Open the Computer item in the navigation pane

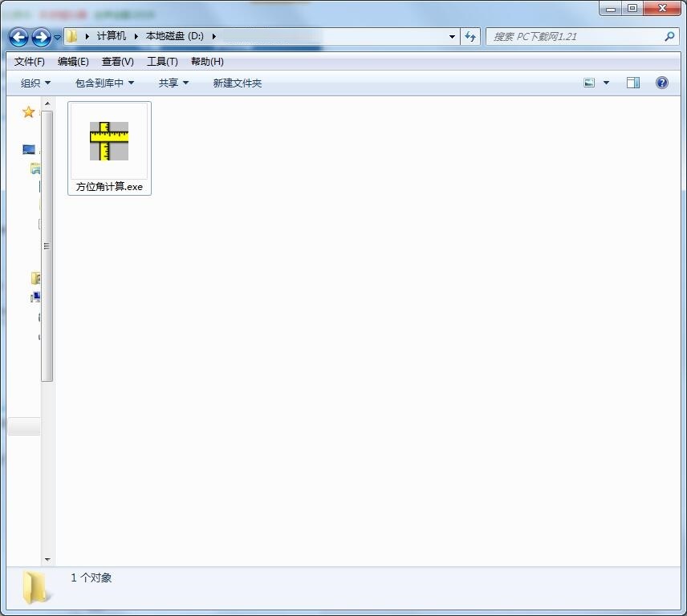click(35, 278)
